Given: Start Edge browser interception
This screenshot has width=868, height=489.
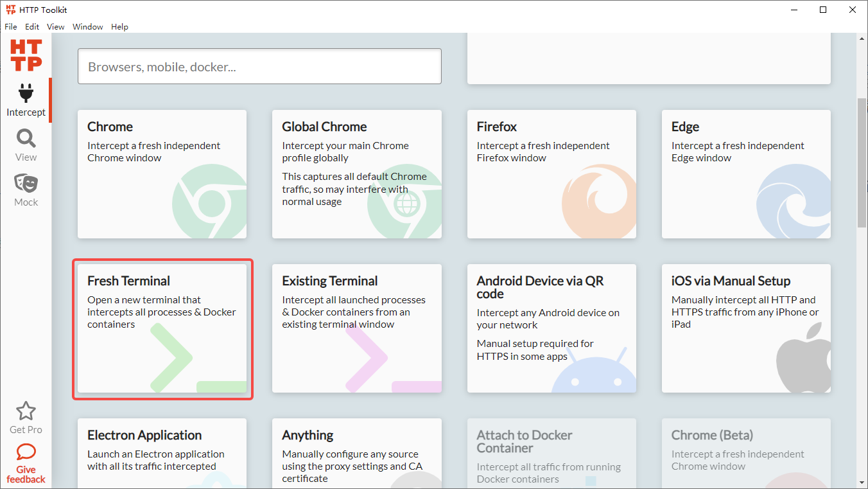Looking at the screenshot, I should tap(746, 174).
